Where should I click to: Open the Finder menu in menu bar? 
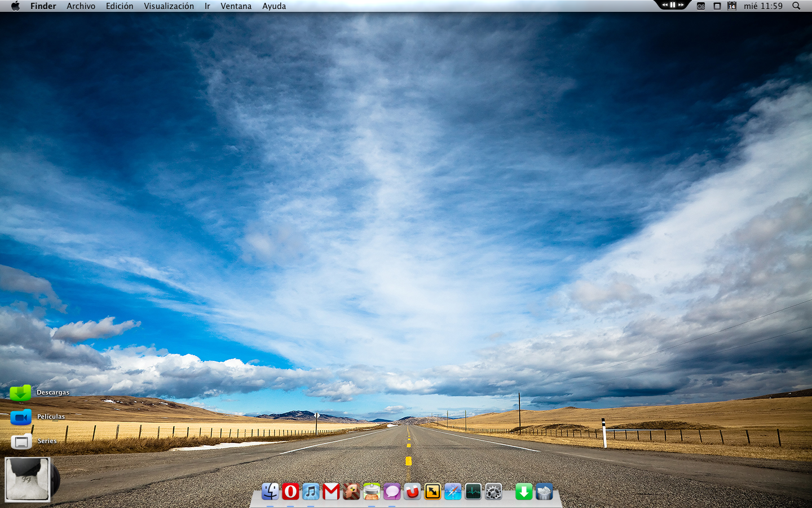(43, 6)
